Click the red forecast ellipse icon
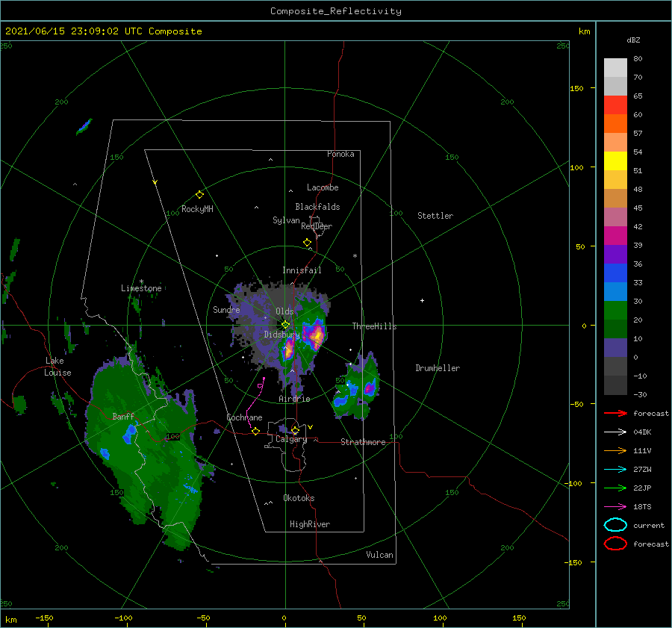This screenshot has width=672, height=628. click(615, 544)
